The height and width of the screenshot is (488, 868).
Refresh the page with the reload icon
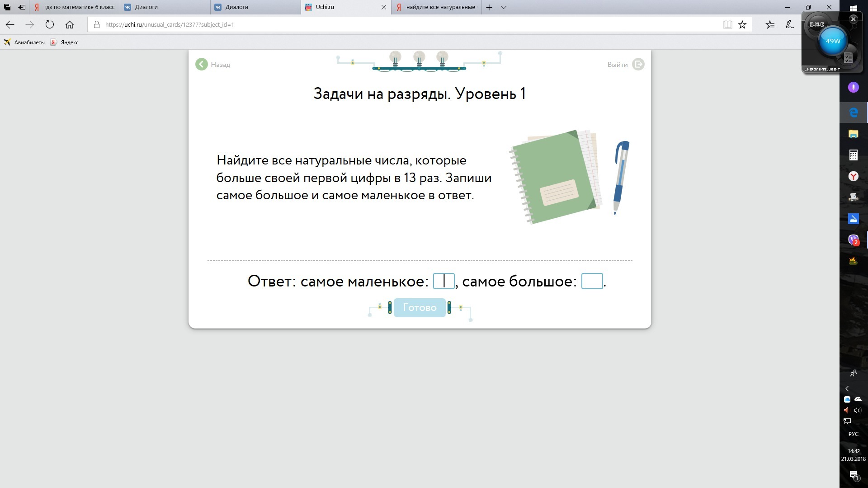pos(50,25)
